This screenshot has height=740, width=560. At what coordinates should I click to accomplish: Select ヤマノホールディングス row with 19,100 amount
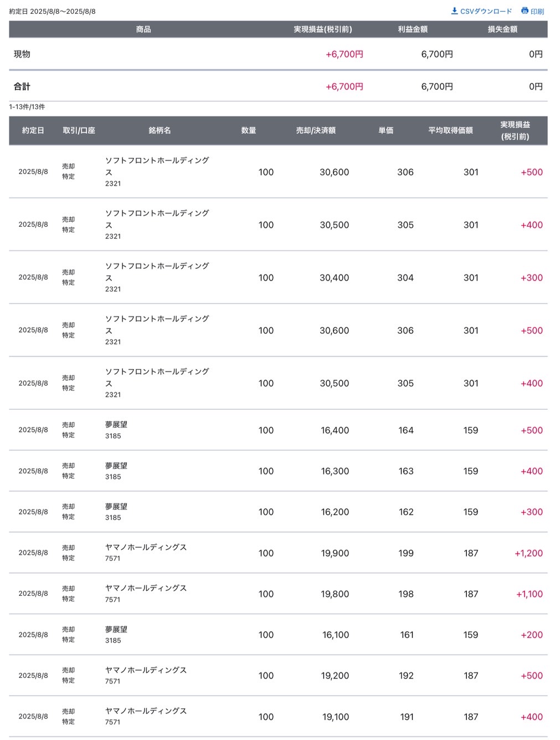(x=278, y=717)
